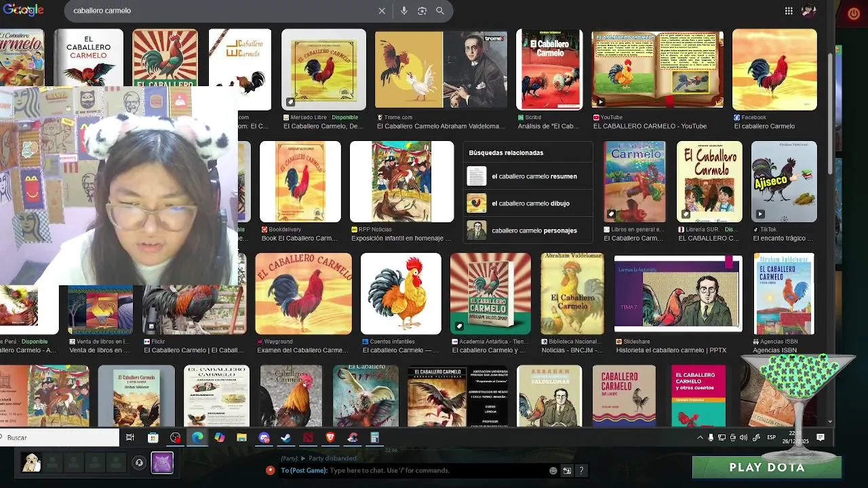Open Task View on the taskbar
This screenshot has width=868, height=488.
click(130, 438)
